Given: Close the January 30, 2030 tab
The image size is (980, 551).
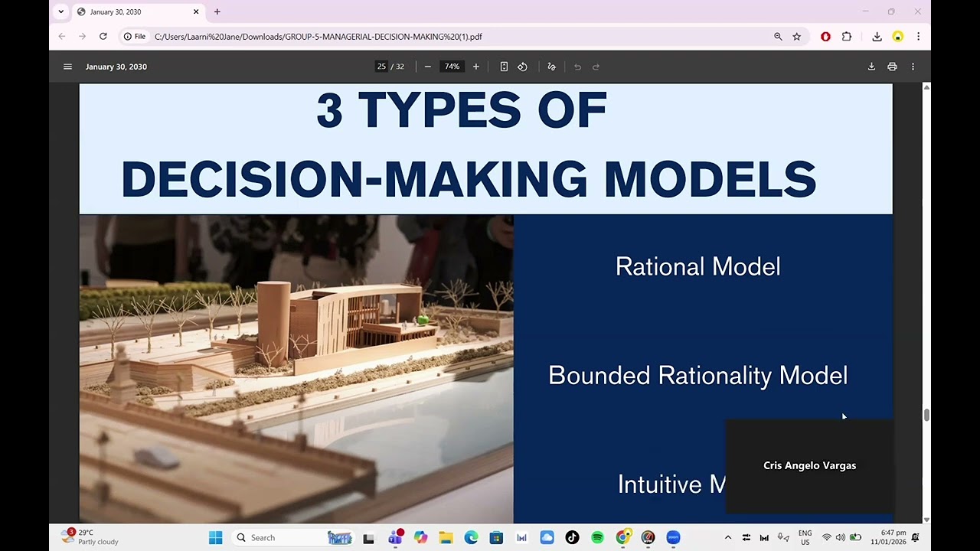Looking at the screenshot, I should click(x=196, y=11).
